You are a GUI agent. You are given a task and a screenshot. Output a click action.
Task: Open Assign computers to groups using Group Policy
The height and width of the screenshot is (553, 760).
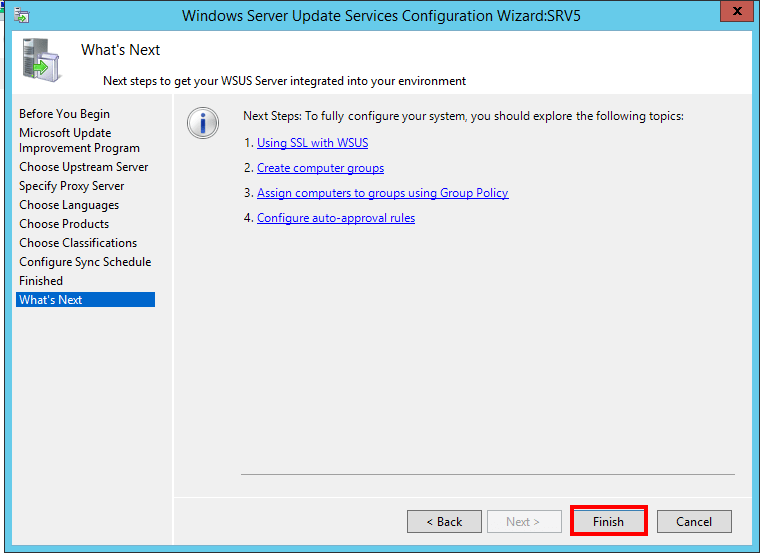tap(382, 193)
